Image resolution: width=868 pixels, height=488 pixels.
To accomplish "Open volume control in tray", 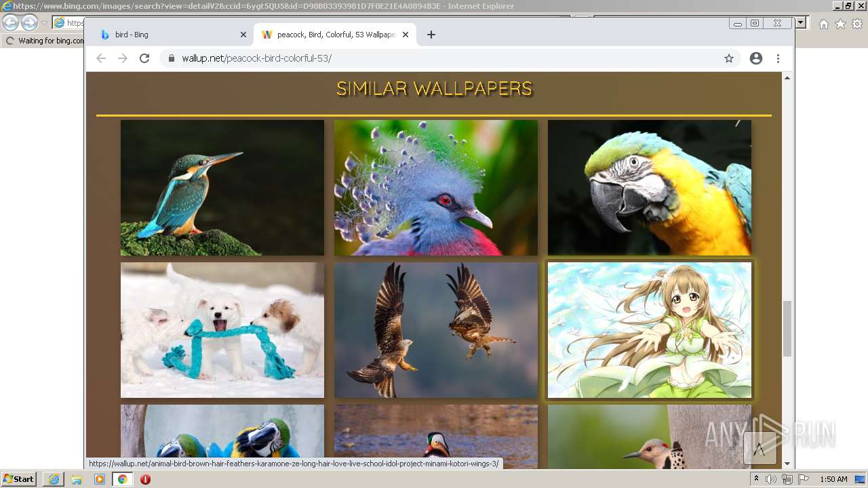I will tap(771, 479).
